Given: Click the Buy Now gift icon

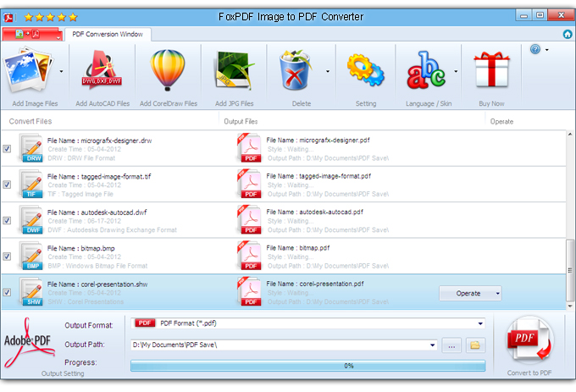Looking at the screenshot, I should [x=490, y=71].
